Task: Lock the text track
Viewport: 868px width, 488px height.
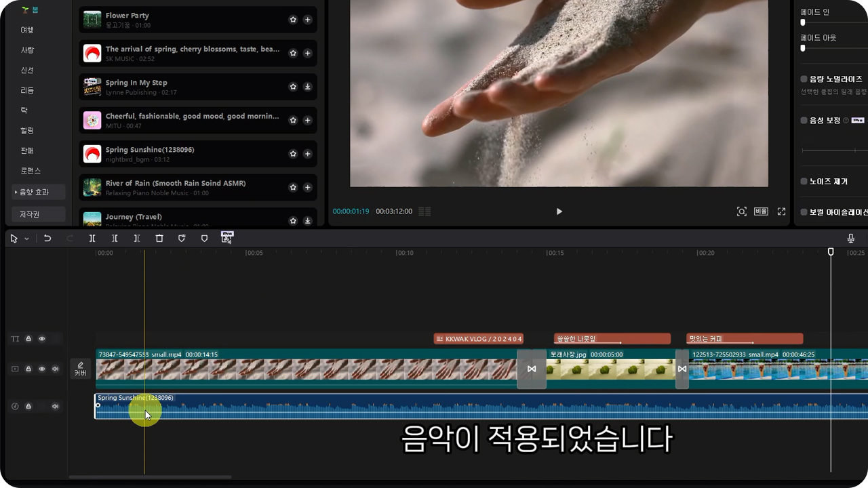Action: [28, 338]
